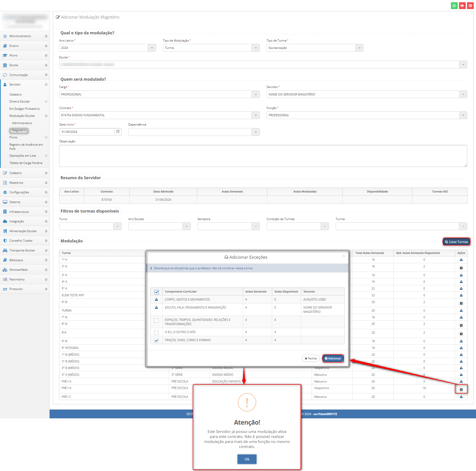Viewport: 476px width, 471px height.
Task: Open the Ano Escolar filter dropdown
Action: (x=159, y=226)
